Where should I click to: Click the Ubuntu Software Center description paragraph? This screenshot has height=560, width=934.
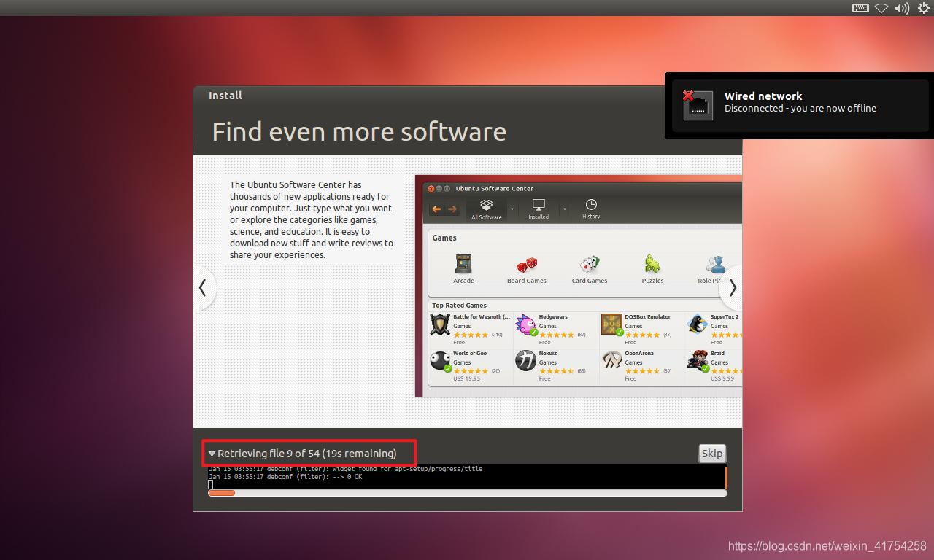[x=312, y=220]
